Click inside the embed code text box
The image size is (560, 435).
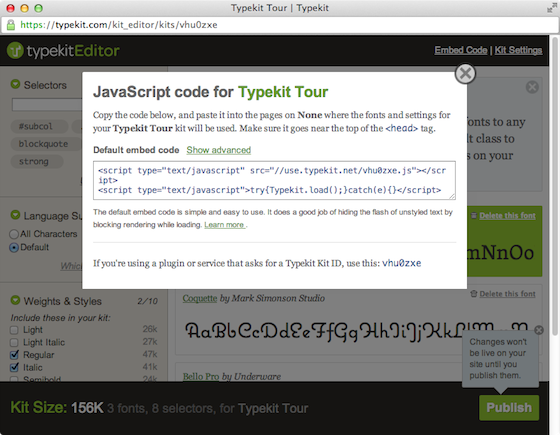(x=274, y=180)
